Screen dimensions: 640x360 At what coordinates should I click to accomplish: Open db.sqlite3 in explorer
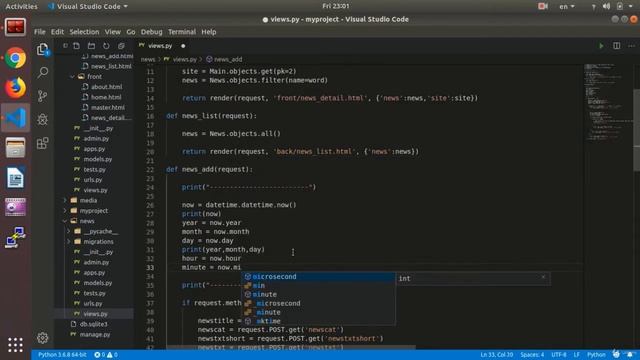pos(93,324)
